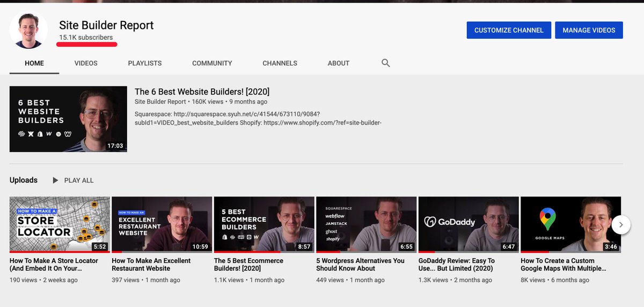The height and width of the screenshot is (307, 644).
Task: Switch to the VIDEOS tab
Action: pos(86,63)
